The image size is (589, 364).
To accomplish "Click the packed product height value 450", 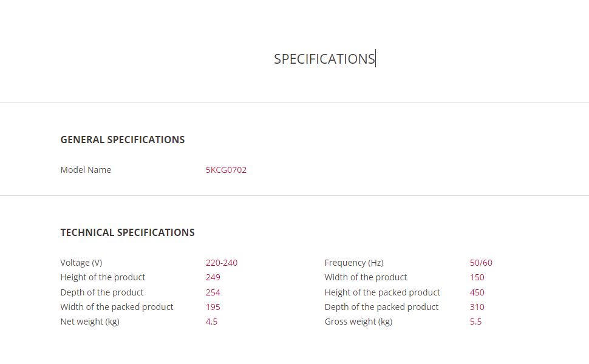I will [477, 292].
